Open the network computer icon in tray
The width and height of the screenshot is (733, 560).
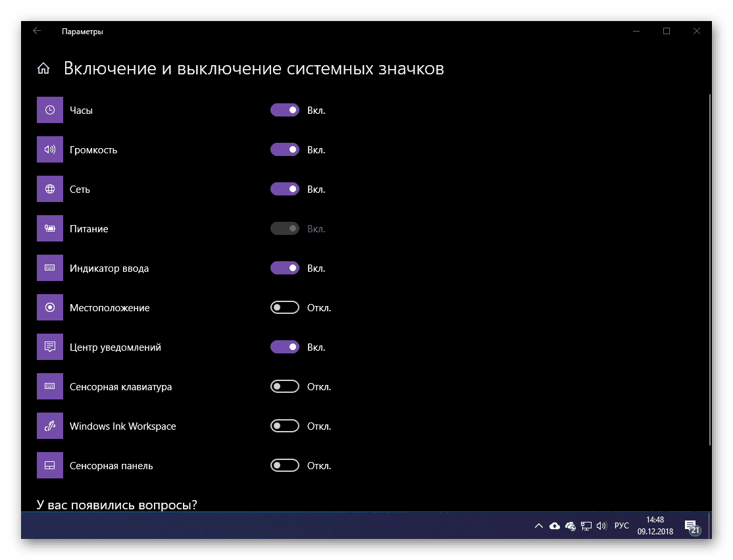[x=586, y=526]
